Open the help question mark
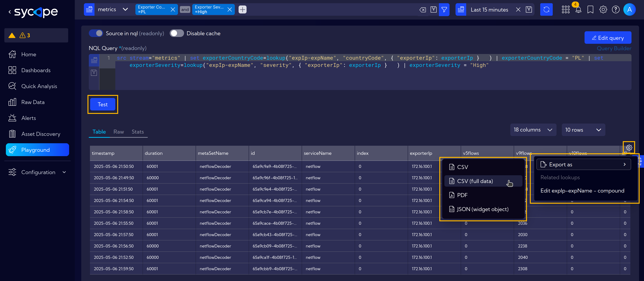The image size is (644, 281). 615,9
